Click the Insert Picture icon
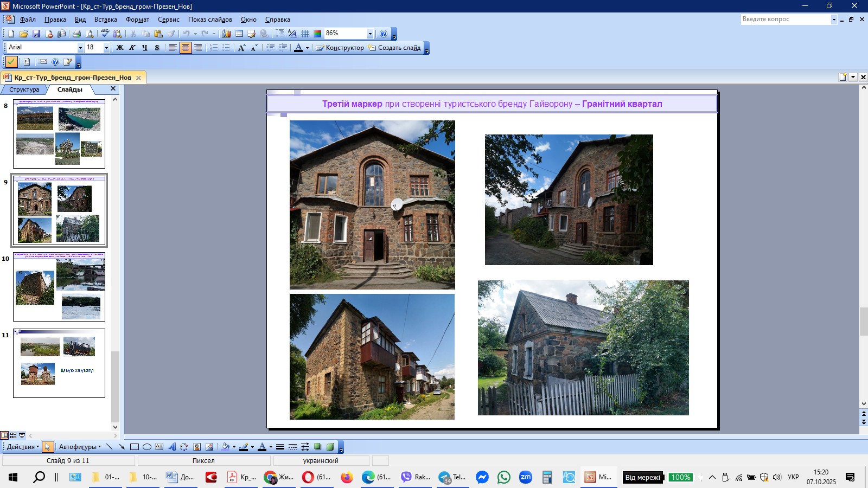 (x=209, y=447)
